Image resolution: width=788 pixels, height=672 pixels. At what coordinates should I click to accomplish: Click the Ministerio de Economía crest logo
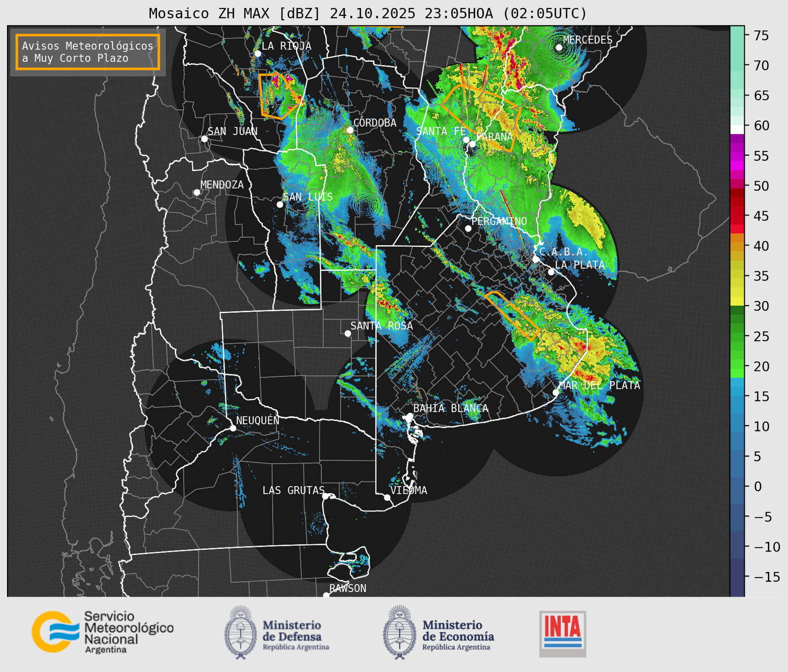(x=400, y=633)
